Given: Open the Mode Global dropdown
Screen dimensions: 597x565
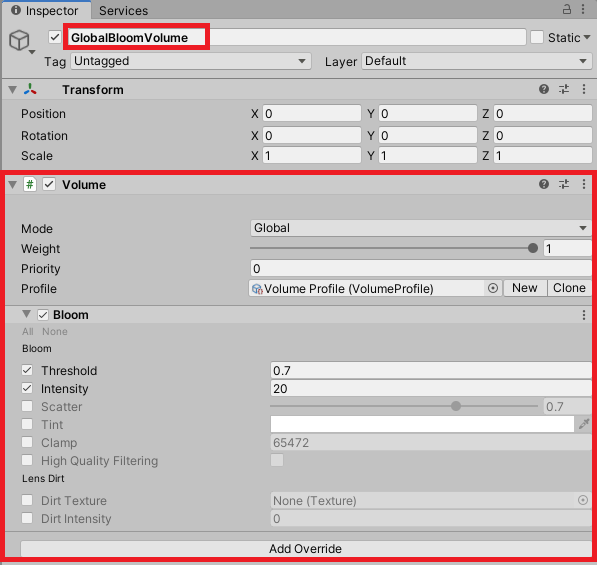Looking at the screenshot, I should tap(421, 228).
